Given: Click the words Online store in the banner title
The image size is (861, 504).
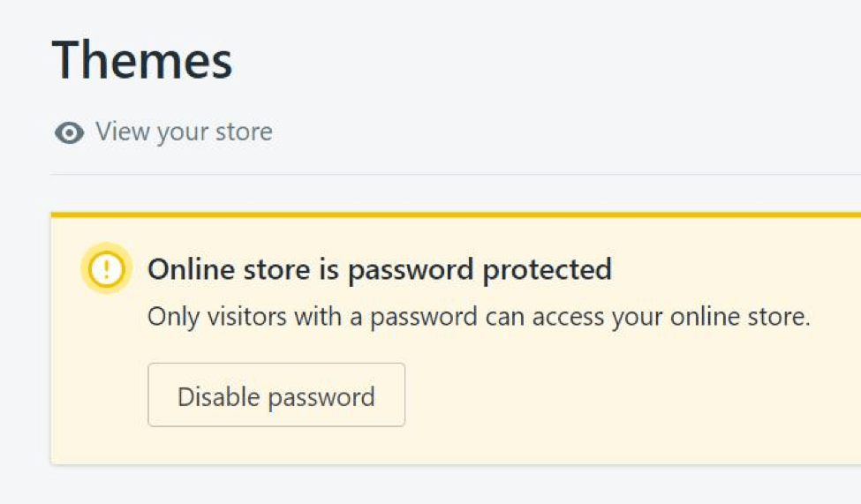Looking at the screenshot, I should tap(230, 269).
